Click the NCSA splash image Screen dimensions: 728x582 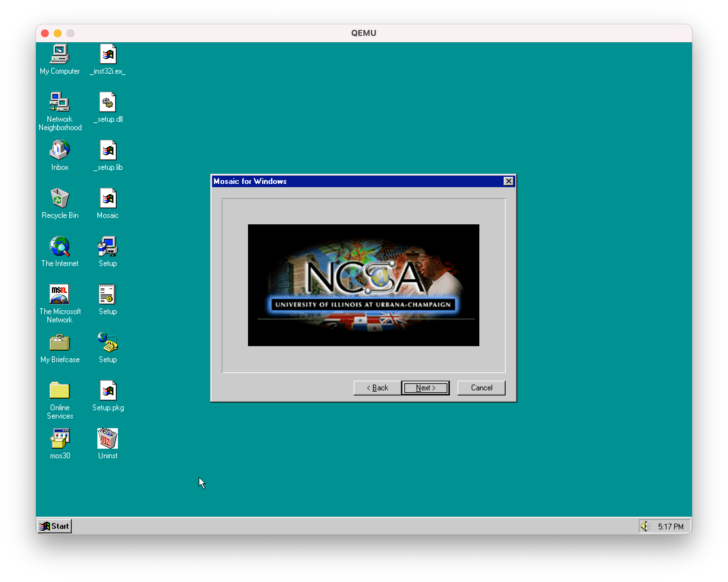(x=363, y=285)
